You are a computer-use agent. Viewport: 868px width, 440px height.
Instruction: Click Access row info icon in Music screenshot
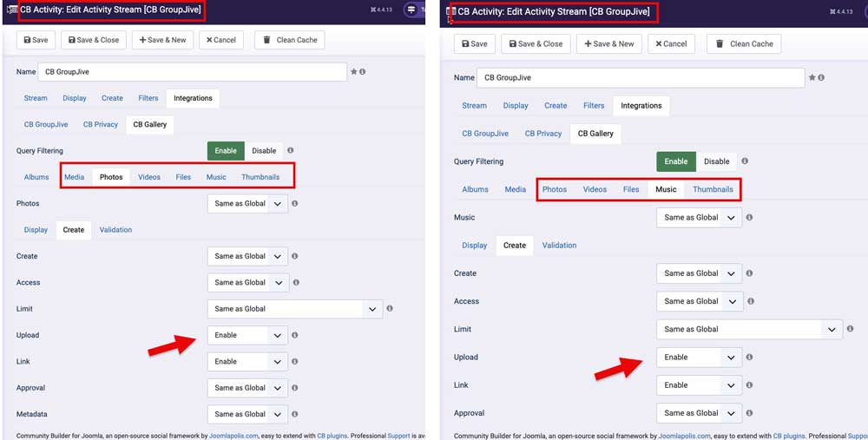click(x=751, y=301)
